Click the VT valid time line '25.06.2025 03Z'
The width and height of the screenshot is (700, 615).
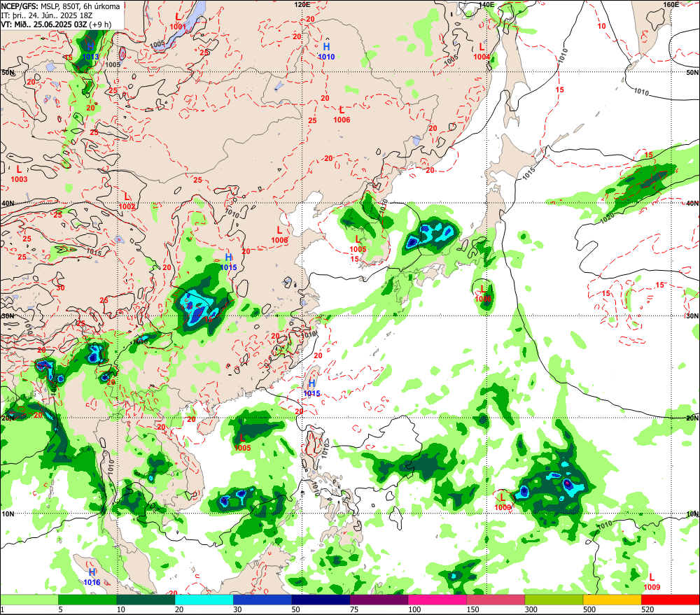56,24
